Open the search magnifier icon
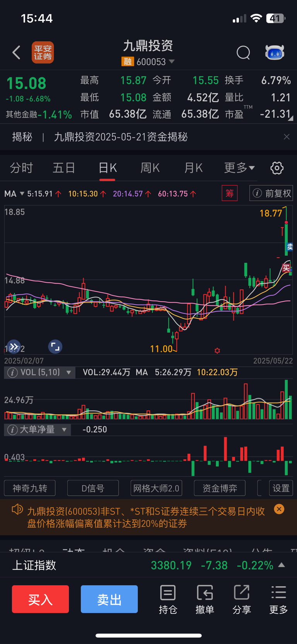297x644 pixels. (x=243, y=53)
